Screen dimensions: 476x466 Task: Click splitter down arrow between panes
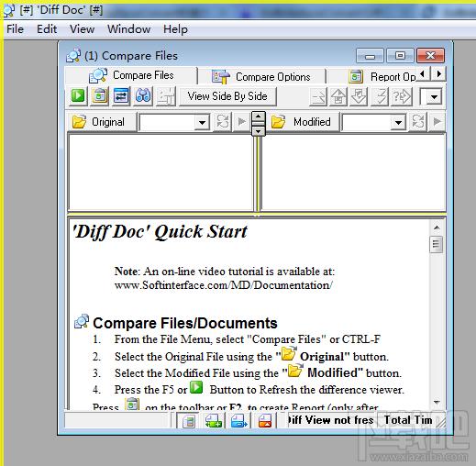tap(259, 131)
